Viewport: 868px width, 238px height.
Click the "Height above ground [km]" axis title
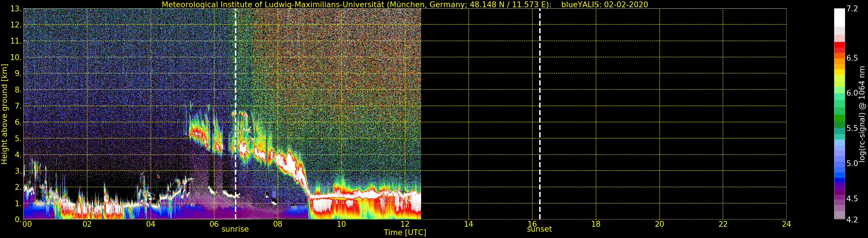tap(4, 114)
